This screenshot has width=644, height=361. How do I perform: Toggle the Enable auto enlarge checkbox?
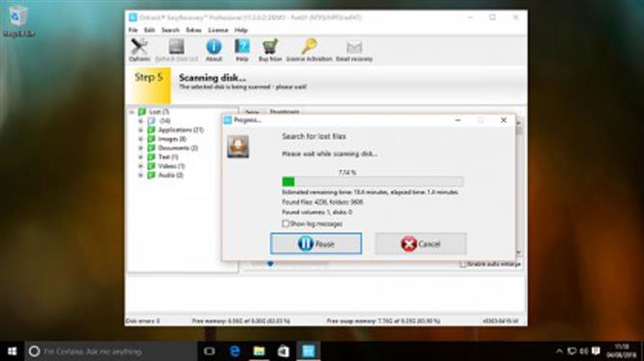(x=463, y=264)
